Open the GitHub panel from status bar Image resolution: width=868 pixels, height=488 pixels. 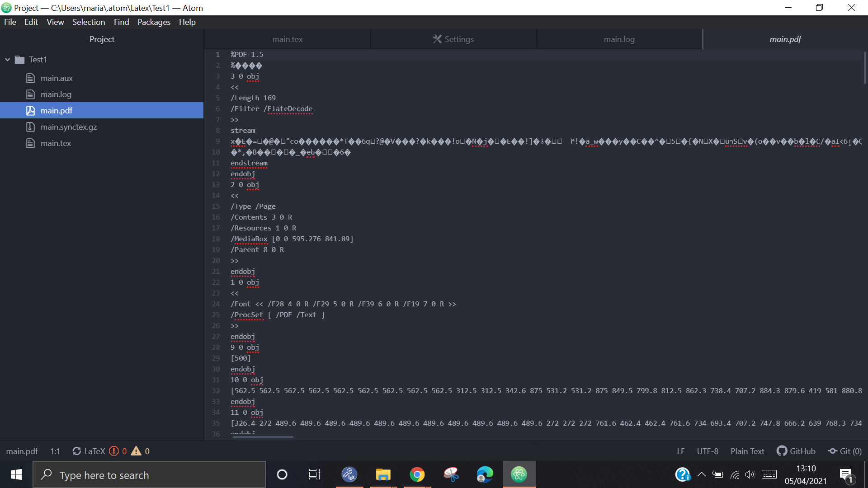(x=796, y=451)
